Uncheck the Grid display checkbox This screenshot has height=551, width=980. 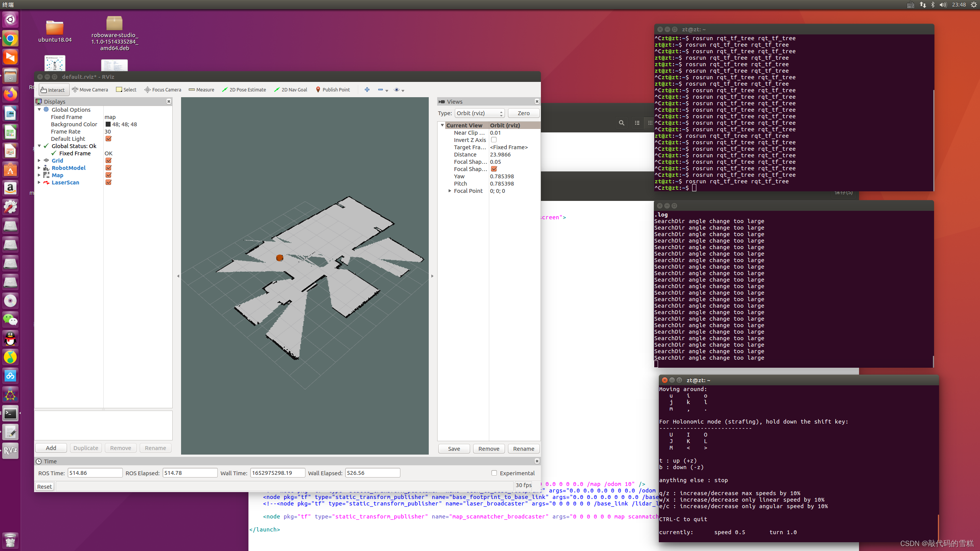(108, 161)
